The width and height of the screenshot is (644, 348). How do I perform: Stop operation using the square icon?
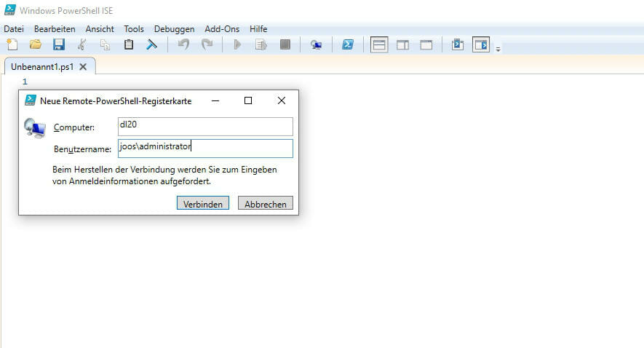285,44
